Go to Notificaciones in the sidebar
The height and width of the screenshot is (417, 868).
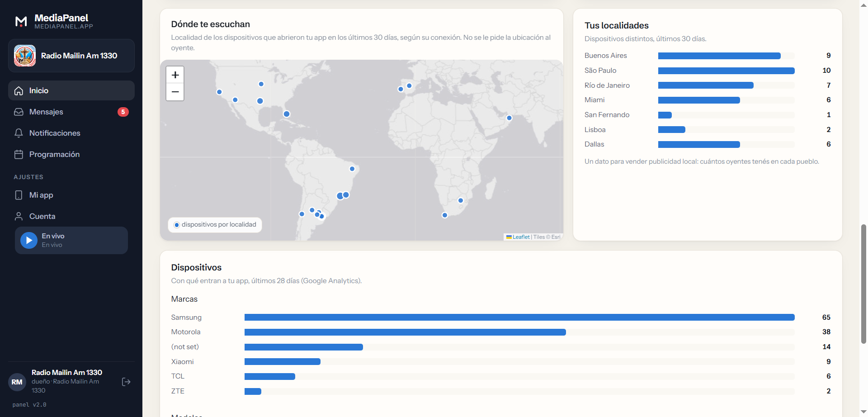tap(71, 133)
